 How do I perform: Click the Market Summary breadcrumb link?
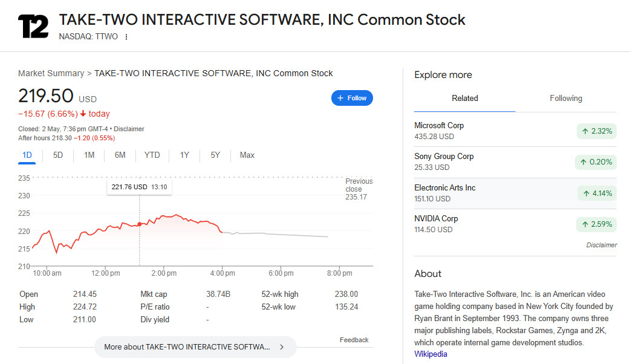click(51, 73)
